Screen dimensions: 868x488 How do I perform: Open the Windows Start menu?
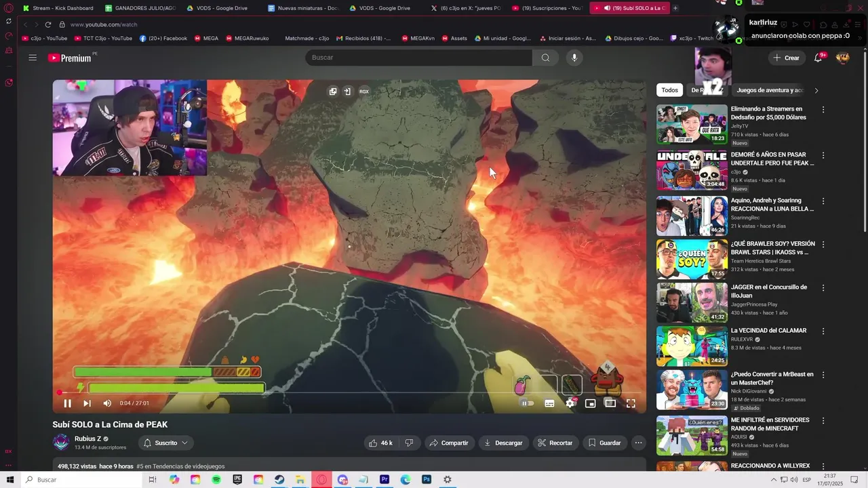click(10, 480)
